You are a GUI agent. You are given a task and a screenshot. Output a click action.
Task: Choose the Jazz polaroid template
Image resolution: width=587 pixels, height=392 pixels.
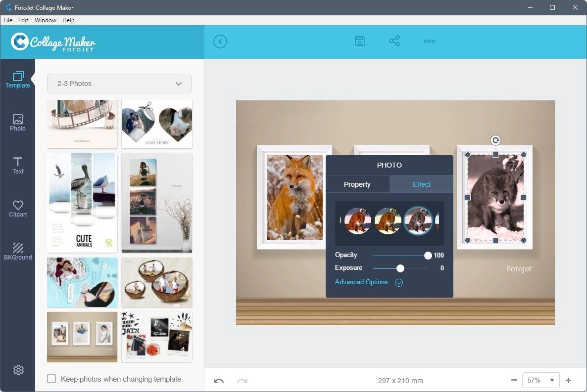pos(157,337)
